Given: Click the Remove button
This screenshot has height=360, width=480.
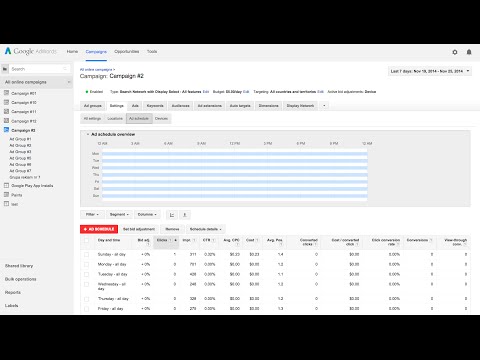Looking at the screenshot, I should coord(172,229).
